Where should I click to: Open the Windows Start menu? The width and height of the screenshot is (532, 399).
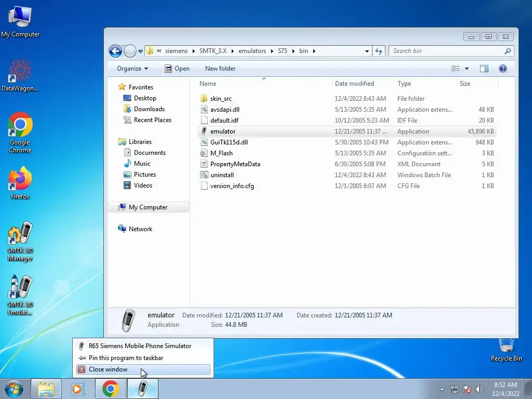pyautogui.click(x=14, y=389)
